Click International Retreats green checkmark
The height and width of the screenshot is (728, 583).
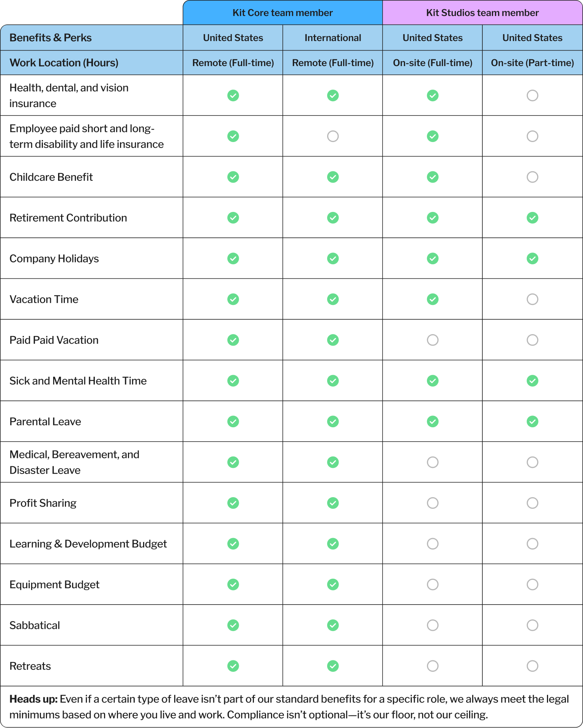click(x=333, y=666)
